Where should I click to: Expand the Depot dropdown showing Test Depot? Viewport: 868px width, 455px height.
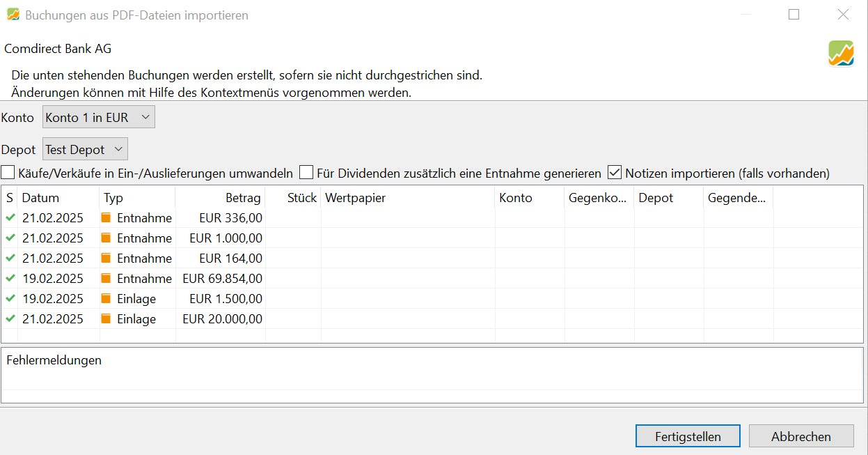(x=85, y=149)
